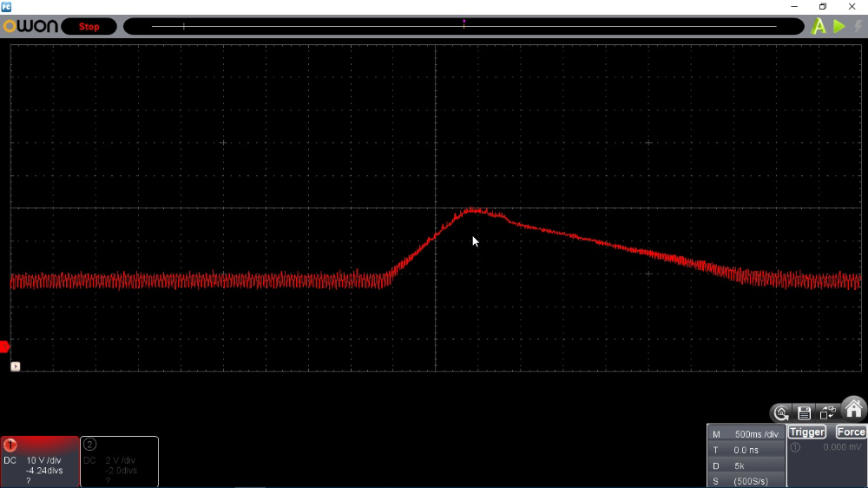
Task: Select the channel 1 10 V/div scale
Action: point(43,460)
